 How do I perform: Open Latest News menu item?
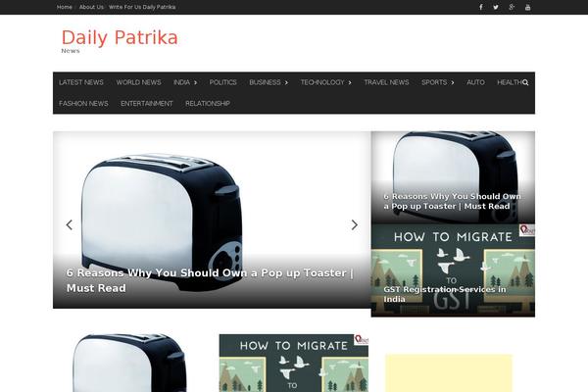pos(81,82)
